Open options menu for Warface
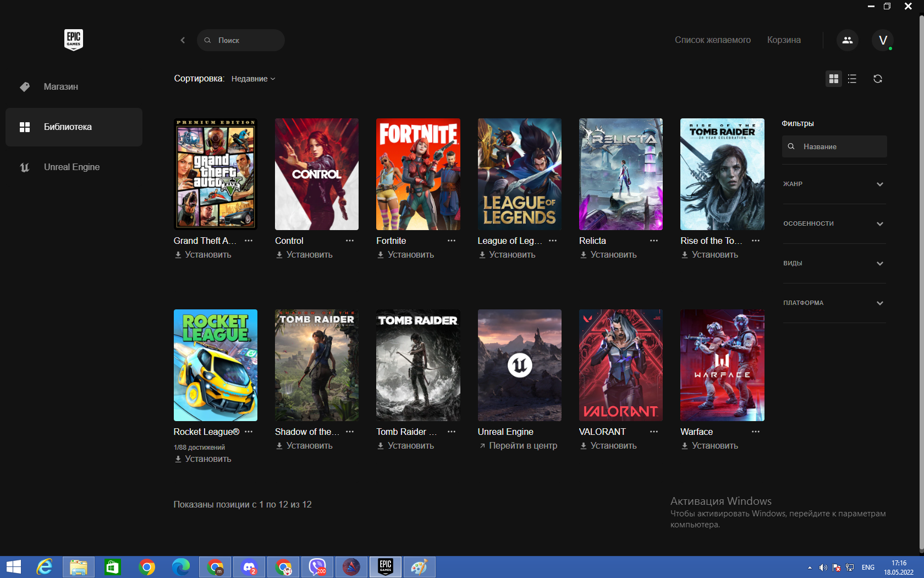The image size is (924, 578). pos(756,432)
